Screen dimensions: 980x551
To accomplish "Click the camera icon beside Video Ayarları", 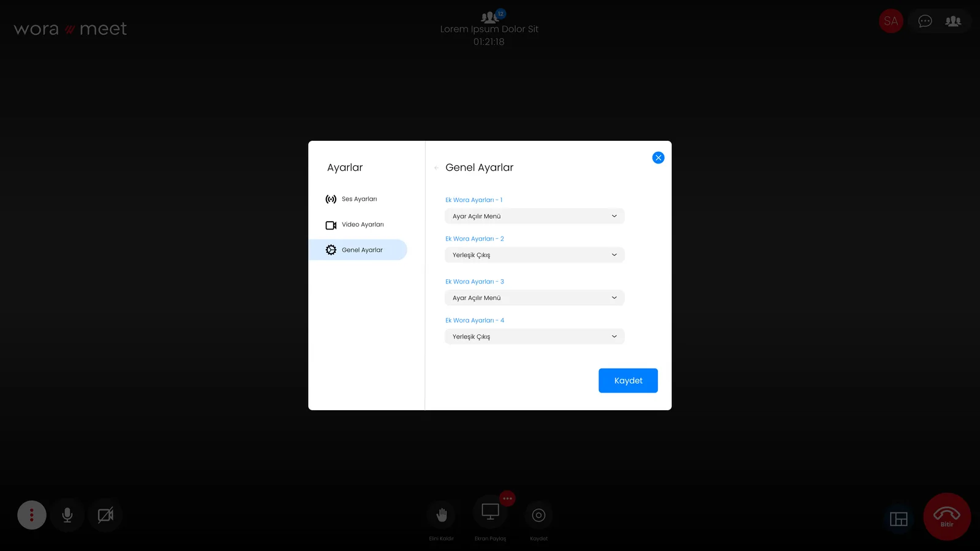I will (331, 225).
